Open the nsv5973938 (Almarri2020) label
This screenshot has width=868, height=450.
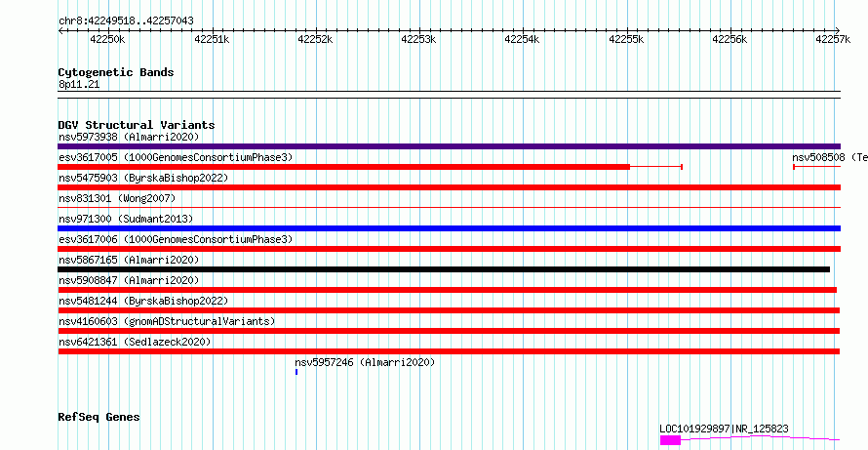pos(129,137)
